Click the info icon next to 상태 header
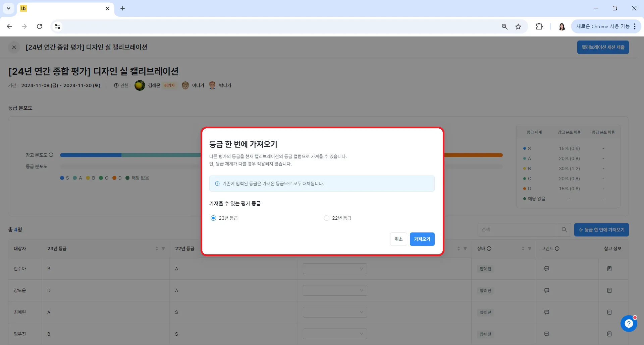Image resolution: width=644 pixels, height=345 pixels. (489, 249)
